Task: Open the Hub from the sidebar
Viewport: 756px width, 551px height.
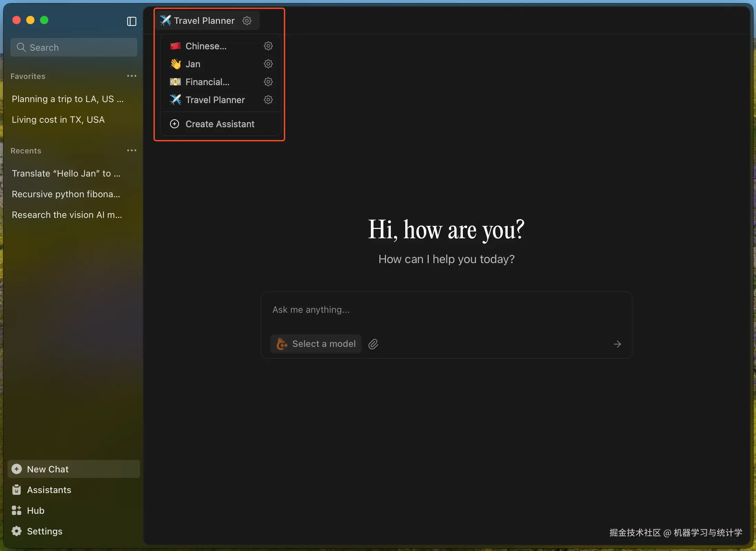Action: pyautogui.click(x=35, y=511)
